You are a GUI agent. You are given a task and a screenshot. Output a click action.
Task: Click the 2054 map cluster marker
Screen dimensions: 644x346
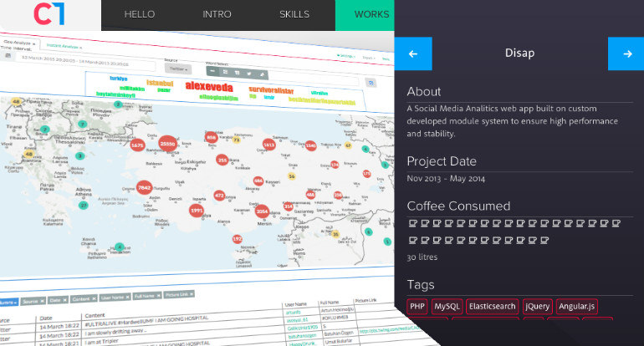click(x=262, y=211)
